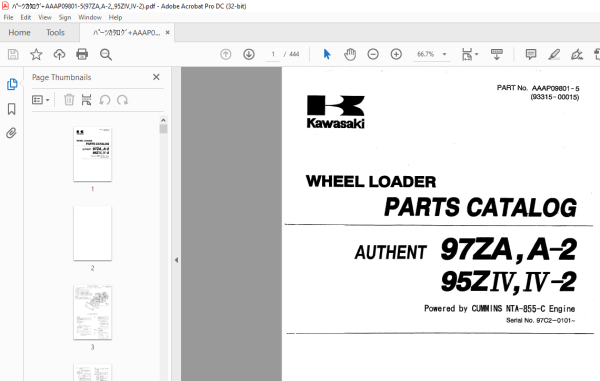Switch to the Tools tab

(x=55, y=33)
